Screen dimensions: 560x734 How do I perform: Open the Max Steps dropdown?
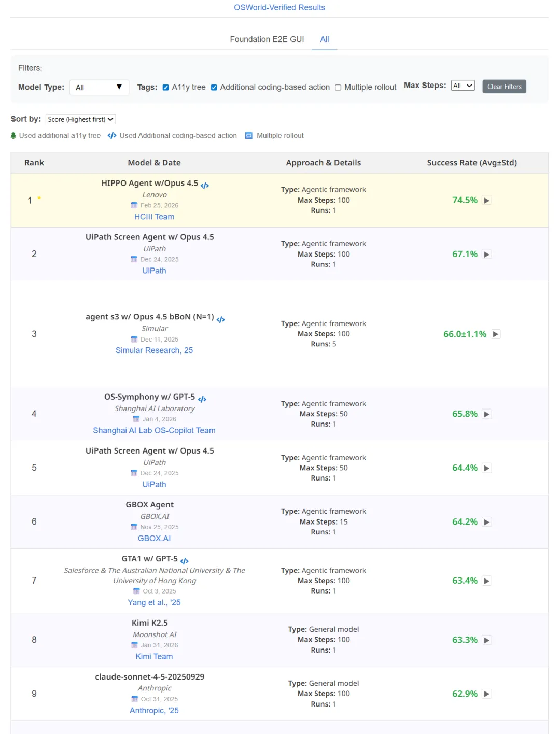[463, 86]
